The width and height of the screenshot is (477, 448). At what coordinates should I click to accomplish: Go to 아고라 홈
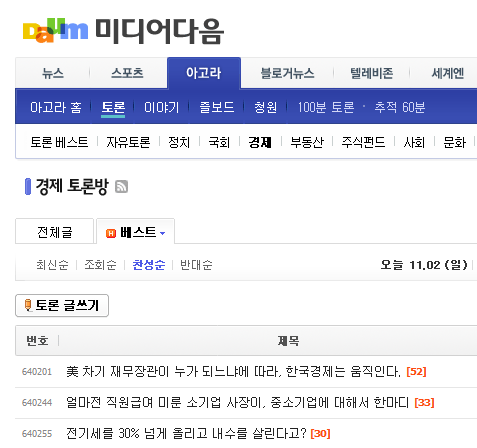click(56, 107)
